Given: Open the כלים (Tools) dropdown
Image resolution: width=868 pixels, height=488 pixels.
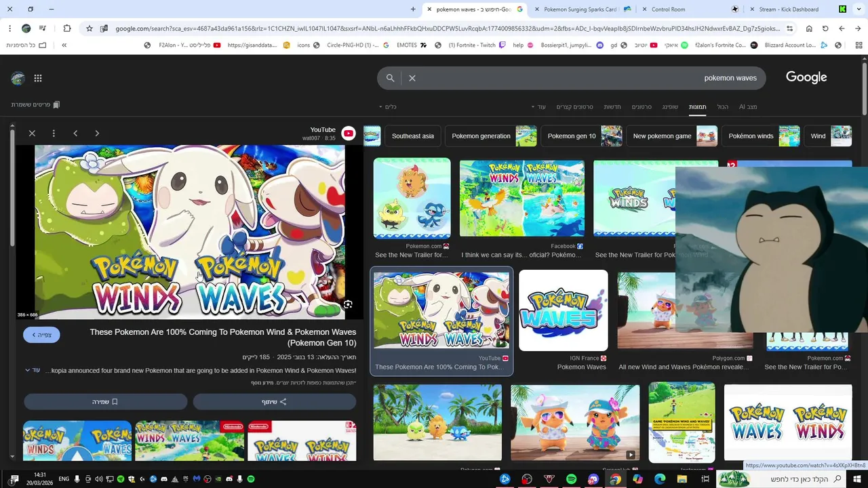Looking at the screenshot, I should [388, 107].
